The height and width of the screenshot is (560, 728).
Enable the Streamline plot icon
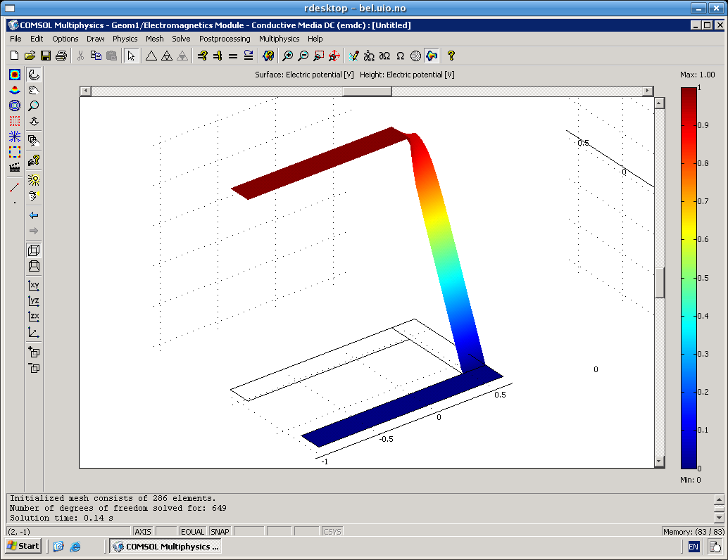coord(15,136)
